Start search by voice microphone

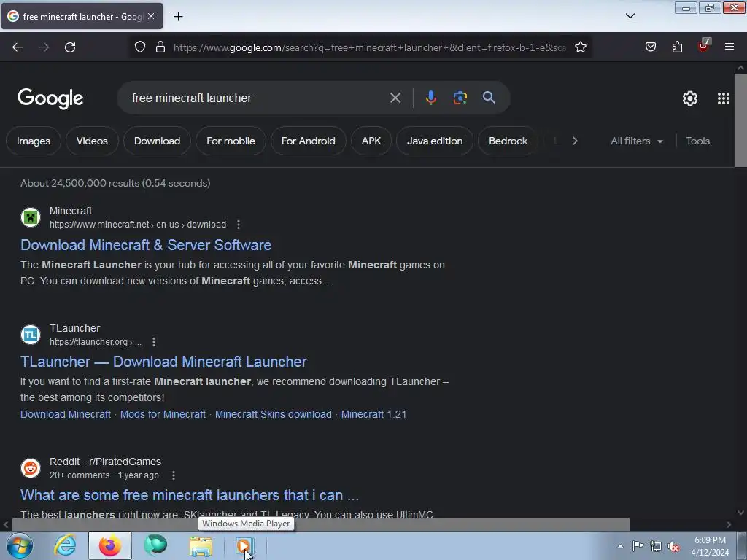point(430,98)
